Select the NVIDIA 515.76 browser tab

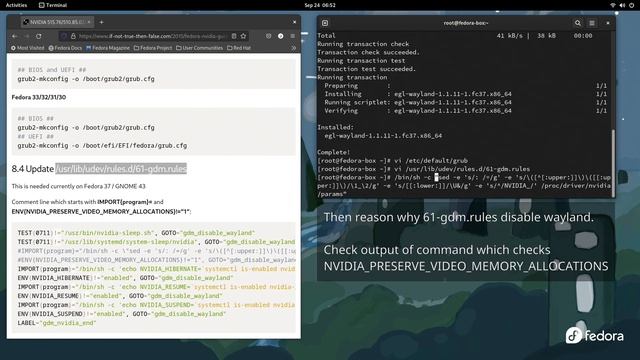(57, 22)
